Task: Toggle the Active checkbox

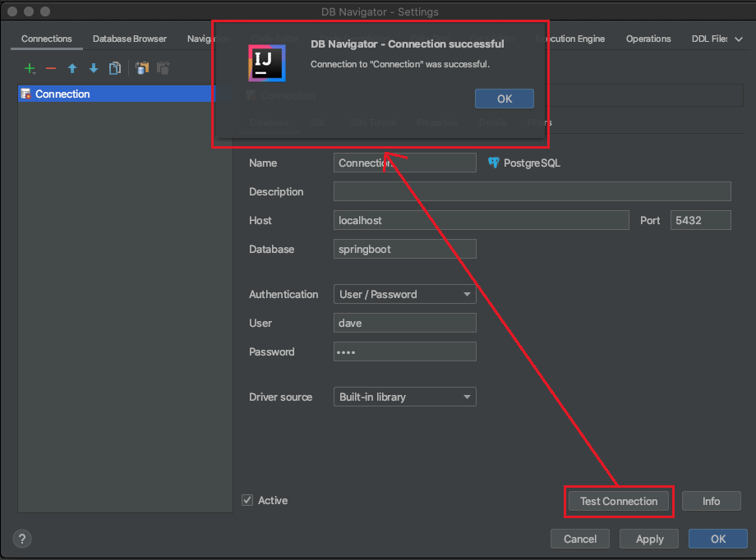Action: pos(247,500)
